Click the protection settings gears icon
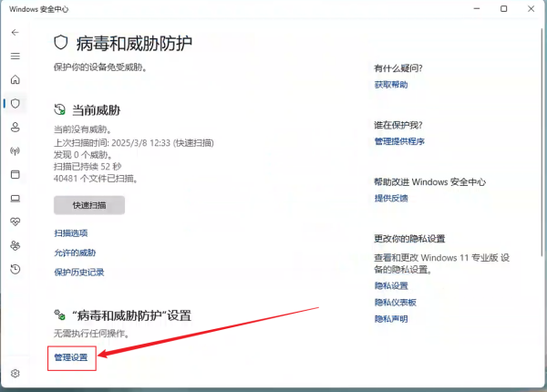 pos(59,315)
